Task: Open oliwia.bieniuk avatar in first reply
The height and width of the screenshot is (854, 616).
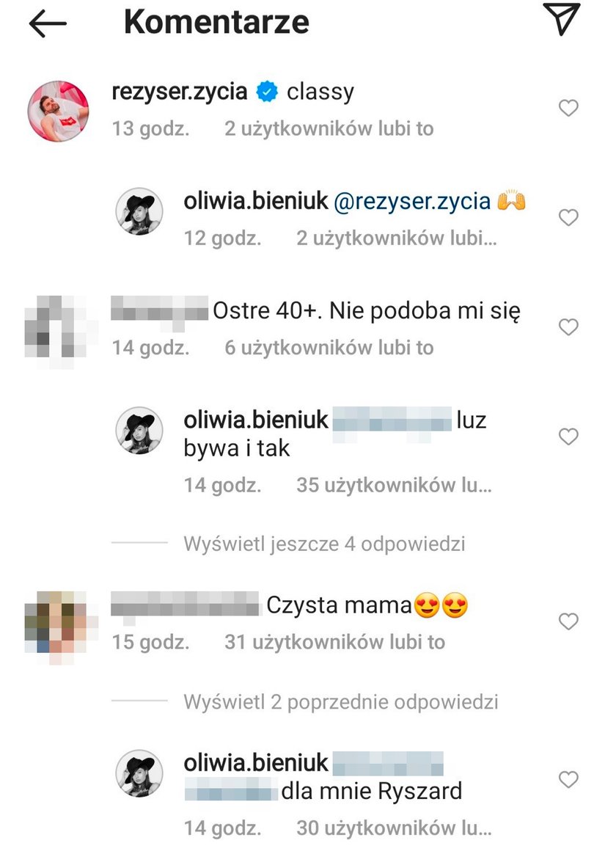Action: [x=140, y=211]
